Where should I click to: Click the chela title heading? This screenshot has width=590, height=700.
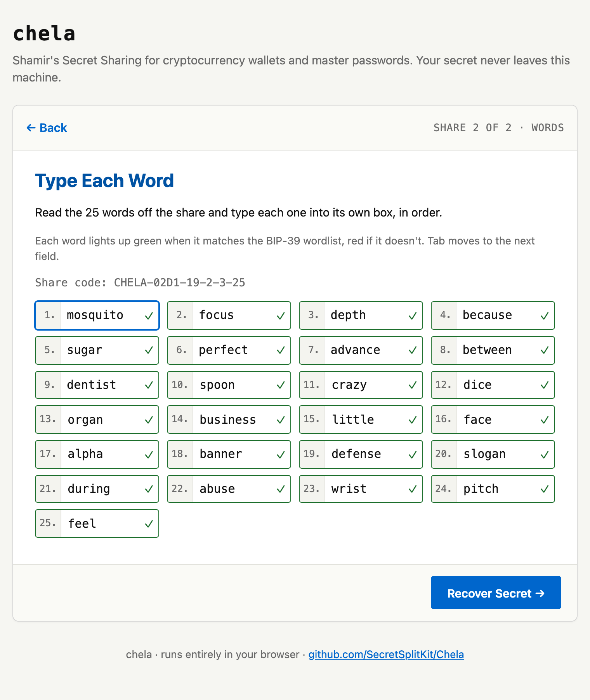44,33
